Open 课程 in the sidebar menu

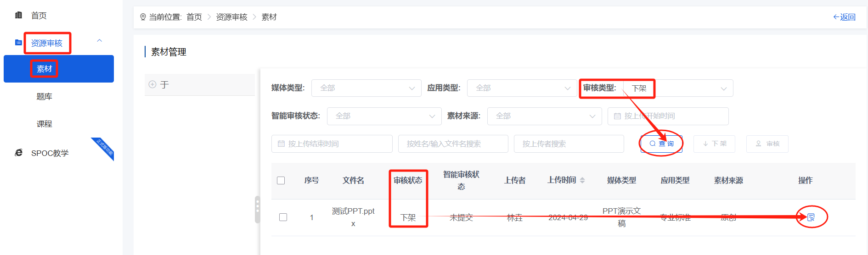coord(45,124)
